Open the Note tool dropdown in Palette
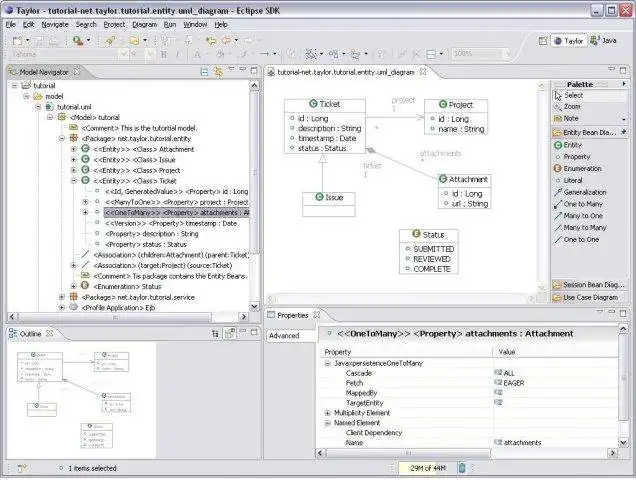Image resolution: width=636 pixels, height=480 pixels. pos(623,119)
